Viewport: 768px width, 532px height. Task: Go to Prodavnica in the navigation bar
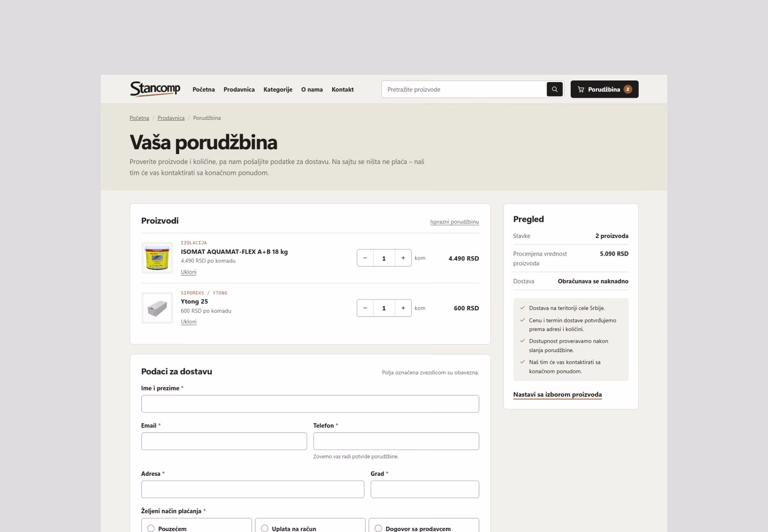click(239, 89)
